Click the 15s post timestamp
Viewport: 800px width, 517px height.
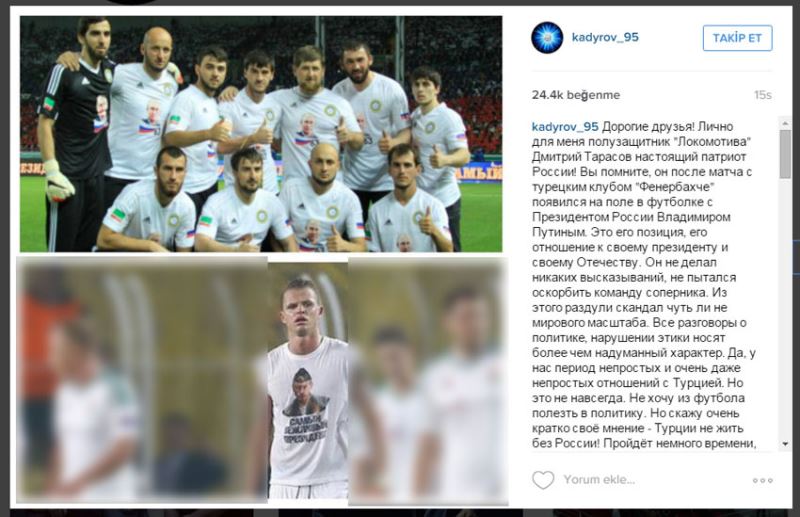pos(763,95)
